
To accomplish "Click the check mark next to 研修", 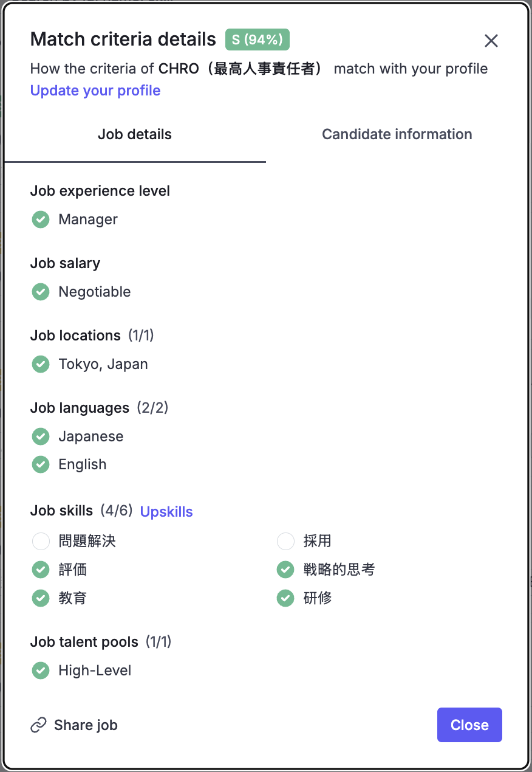I will (285, 598).
